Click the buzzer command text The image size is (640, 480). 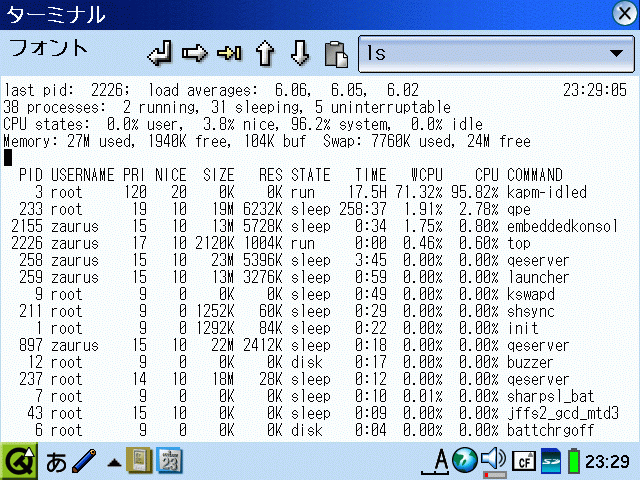click(x=530, y=362)
